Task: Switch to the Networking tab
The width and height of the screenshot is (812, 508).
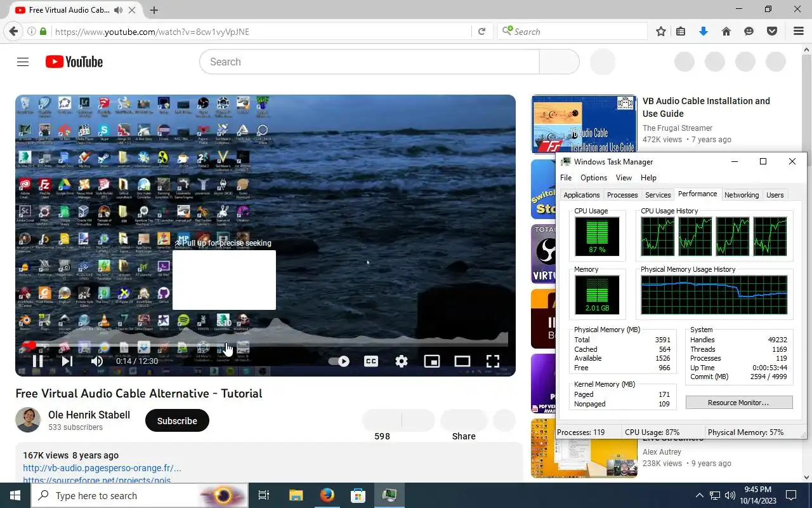Action: tap(742, 195)
